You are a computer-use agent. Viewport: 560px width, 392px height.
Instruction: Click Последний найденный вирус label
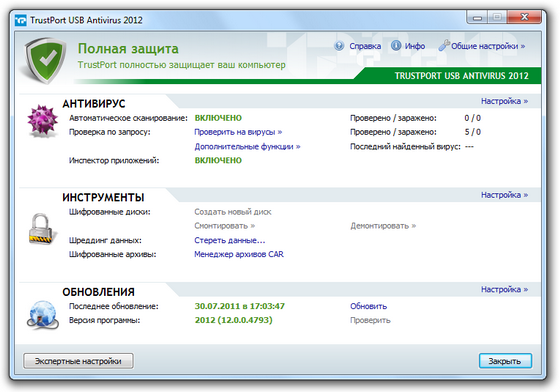point(405,146)
